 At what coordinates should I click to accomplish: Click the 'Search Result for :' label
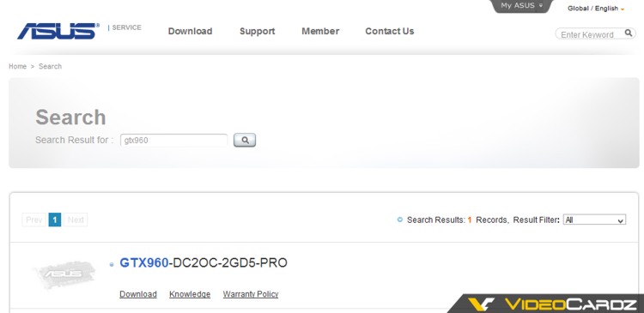[75, 140]
